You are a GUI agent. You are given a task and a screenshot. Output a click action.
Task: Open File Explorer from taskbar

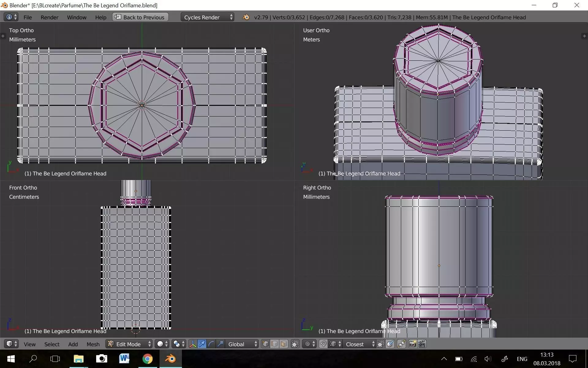79,359
